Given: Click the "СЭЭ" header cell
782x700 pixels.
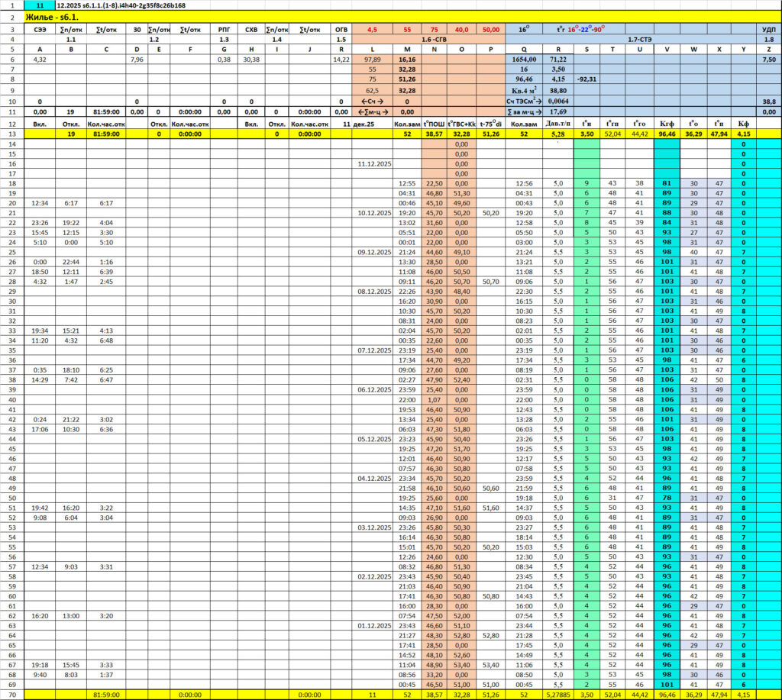Looking at the screenshot, I should pyautogui.click(x=39, y=29).
